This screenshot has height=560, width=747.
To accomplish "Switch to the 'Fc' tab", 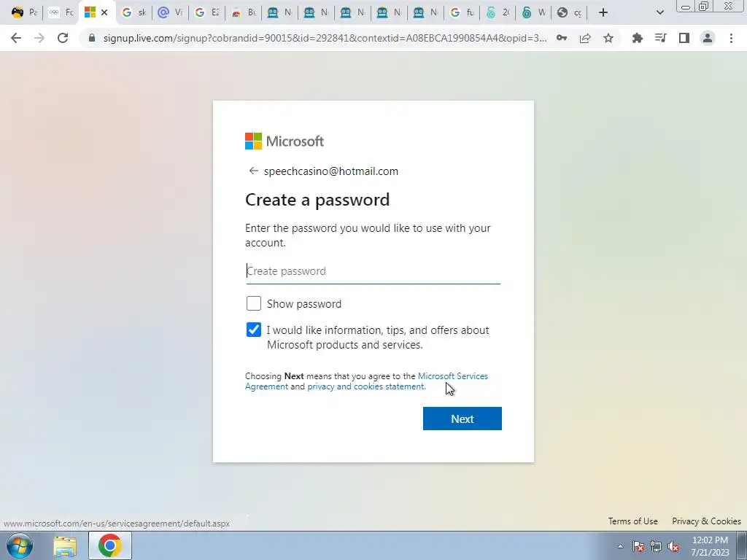I will pos(61,12).
